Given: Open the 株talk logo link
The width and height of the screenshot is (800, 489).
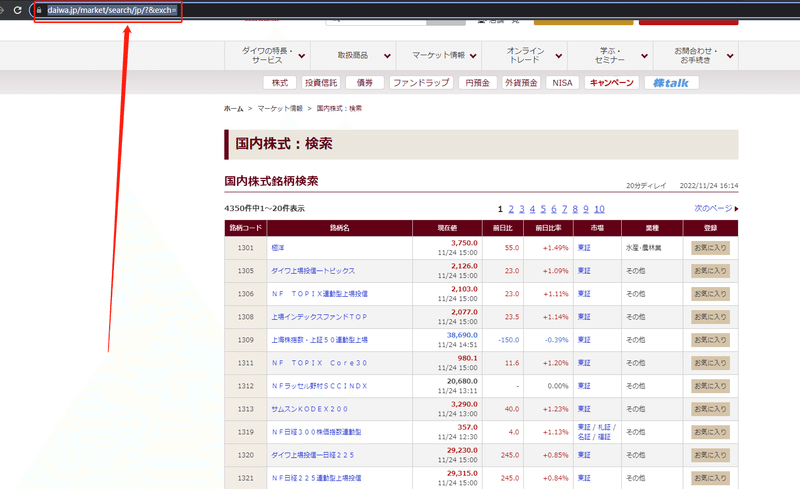Looking at the screenshot, I should click(x=671, y=83).
